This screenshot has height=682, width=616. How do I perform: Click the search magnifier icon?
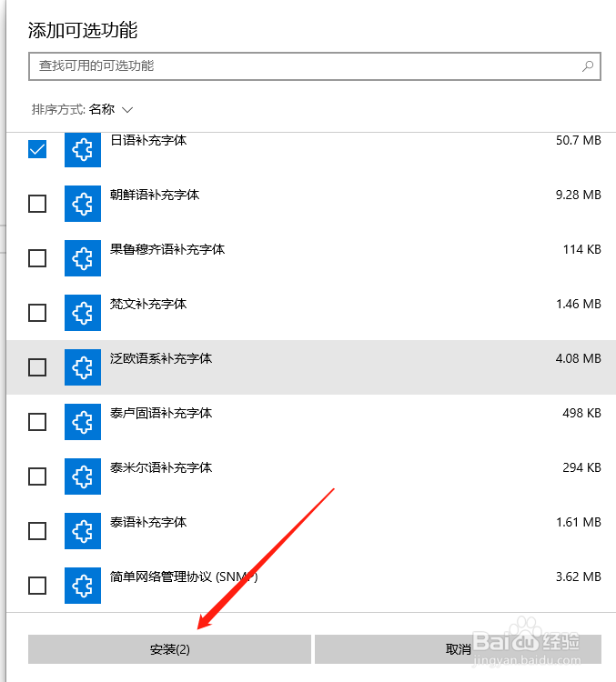click(588, 66)
